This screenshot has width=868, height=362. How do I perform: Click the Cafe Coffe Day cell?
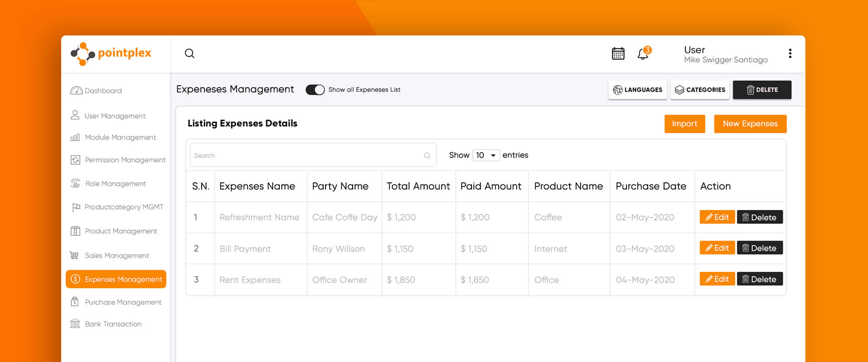point(344,217)
